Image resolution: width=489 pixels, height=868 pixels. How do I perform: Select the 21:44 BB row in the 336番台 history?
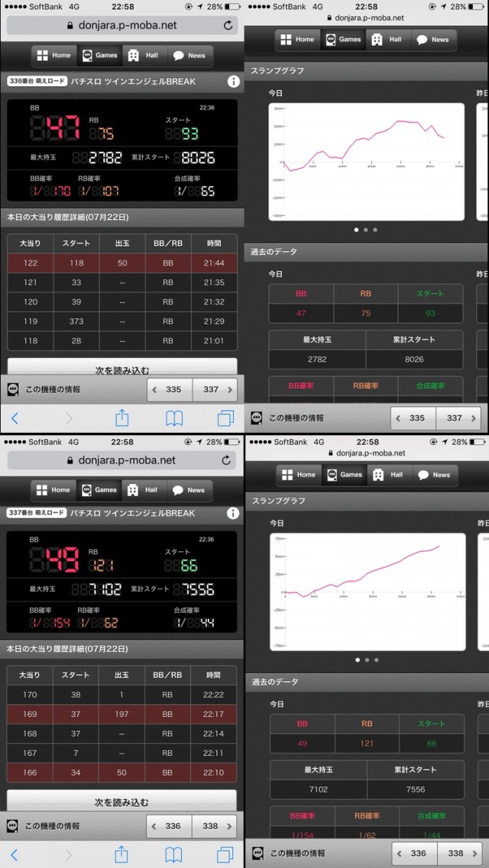click(122, 263)
